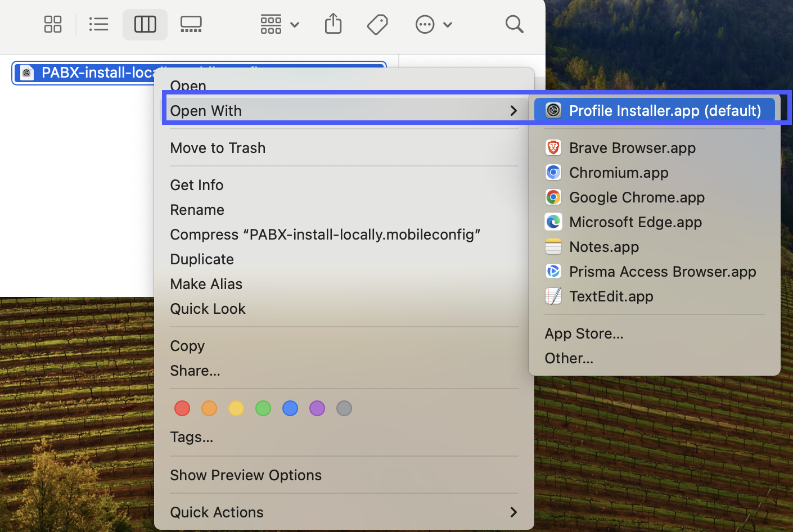Choose Rename from the context menu
Viewport: 793px width, 532px height.
coord(344,210)
